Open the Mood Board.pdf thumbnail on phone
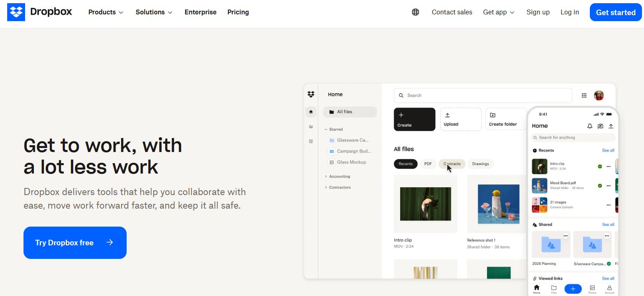Image resolution: width=644 pixels, height=296 pixels. tap(540, 185)
